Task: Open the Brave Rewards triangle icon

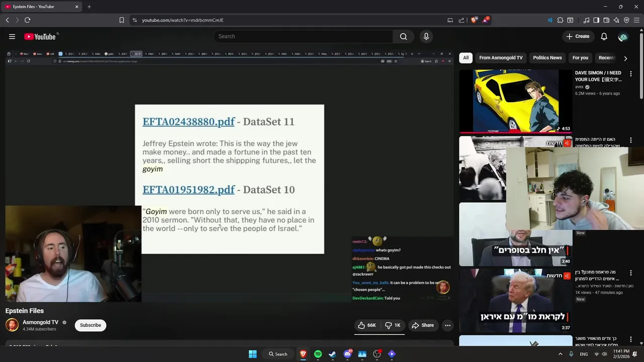Action: [486, 20]
